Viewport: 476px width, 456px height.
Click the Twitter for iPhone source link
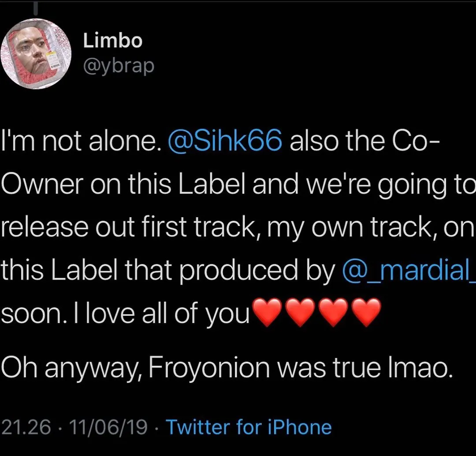pyautogui.click(x=248, y=427)
